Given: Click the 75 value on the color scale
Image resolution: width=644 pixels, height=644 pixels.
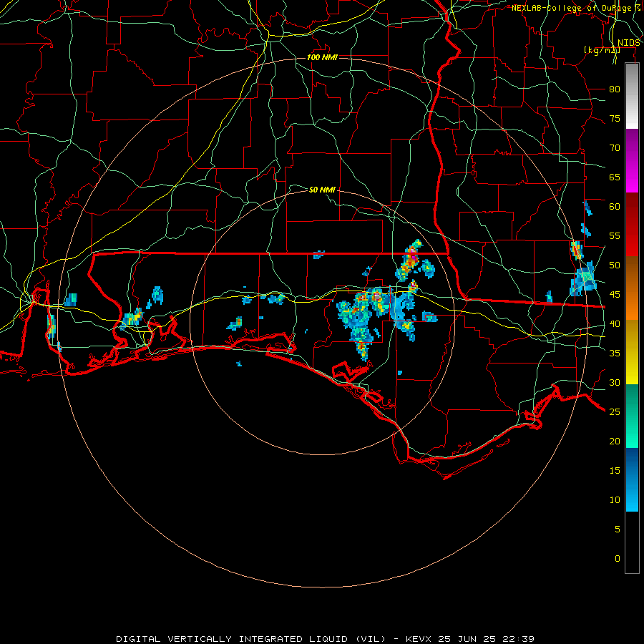Looking at the screenshot, I should (615, 118).
